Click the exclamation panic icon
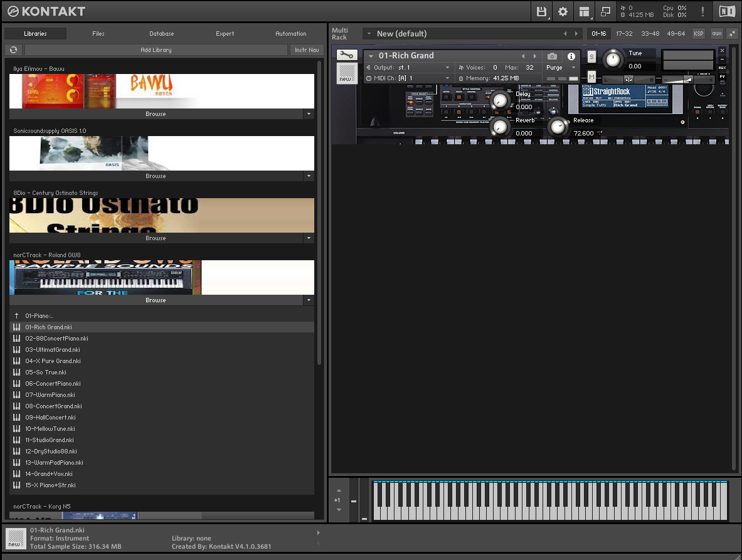This screenshot has height=560, width=742. (702, 12)
